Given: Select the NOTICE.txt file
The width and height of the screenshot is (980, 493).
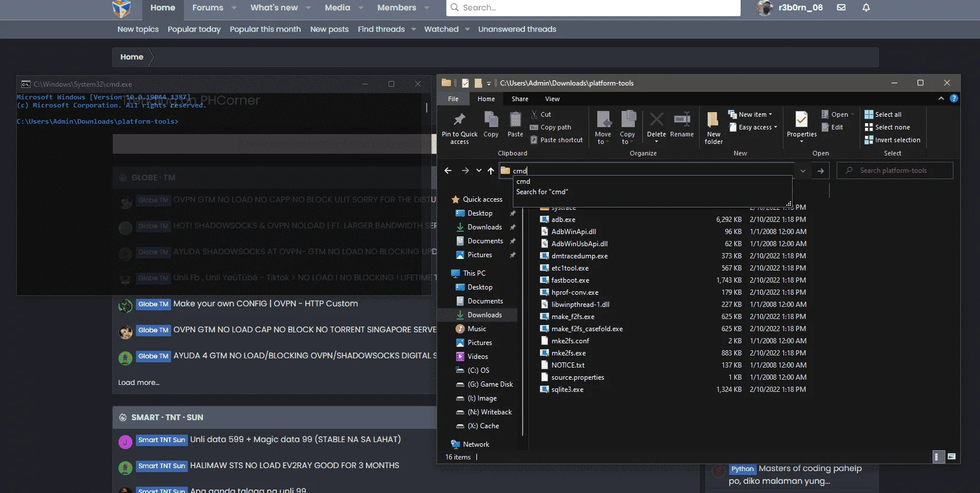Looking at the screenshot, I should pos(568,365).
